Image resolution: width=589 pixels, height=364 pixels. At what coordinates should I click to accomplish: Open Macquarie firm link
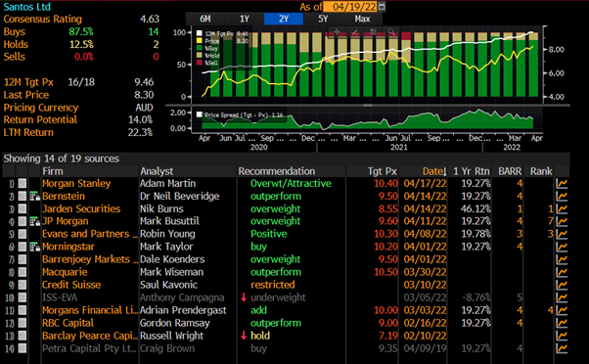65,272
